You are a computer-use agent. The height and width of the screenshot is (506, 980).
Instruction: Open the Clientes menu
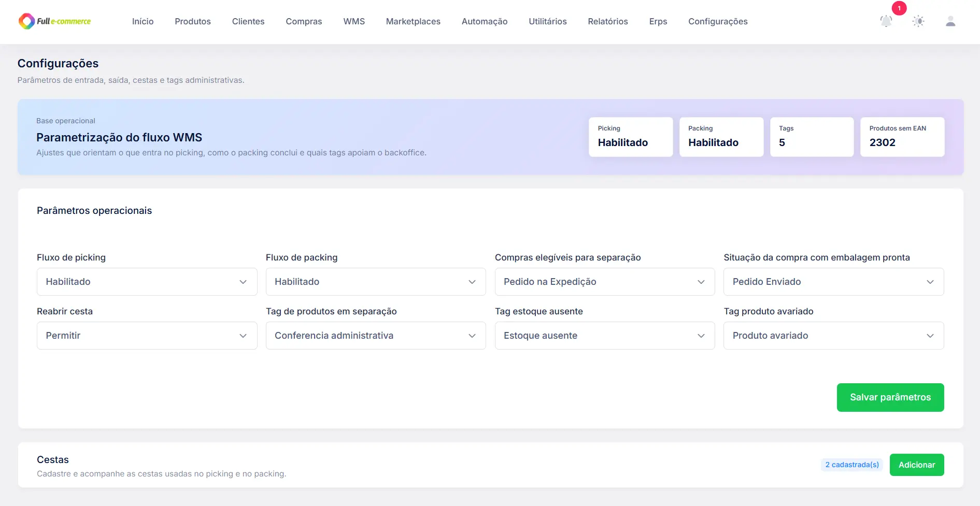(248, 21)
